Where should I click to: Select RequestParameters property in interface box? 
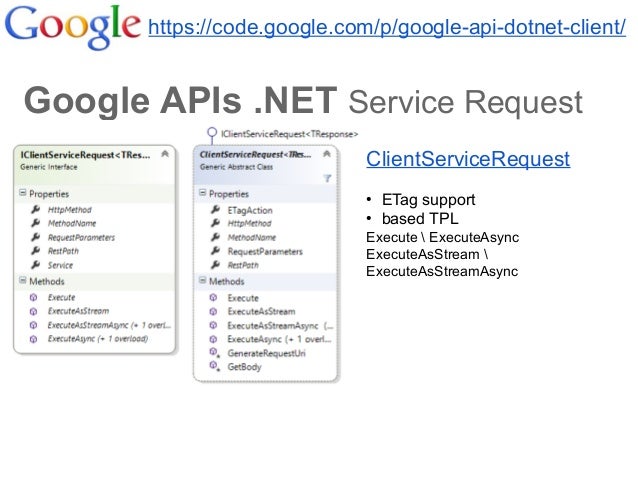(81, 237)
